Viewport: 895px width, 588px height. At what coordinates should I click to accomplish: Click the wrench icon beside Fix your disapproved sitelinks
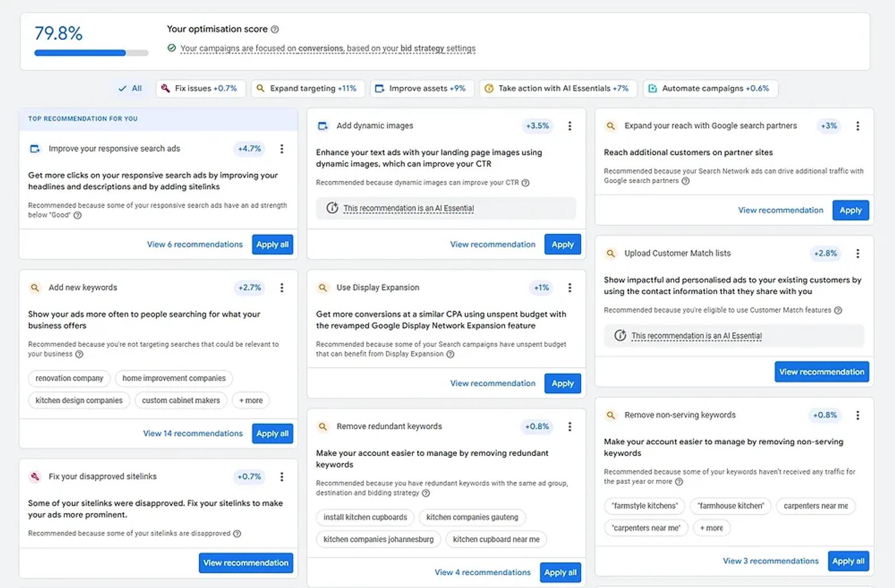point(35,477)
